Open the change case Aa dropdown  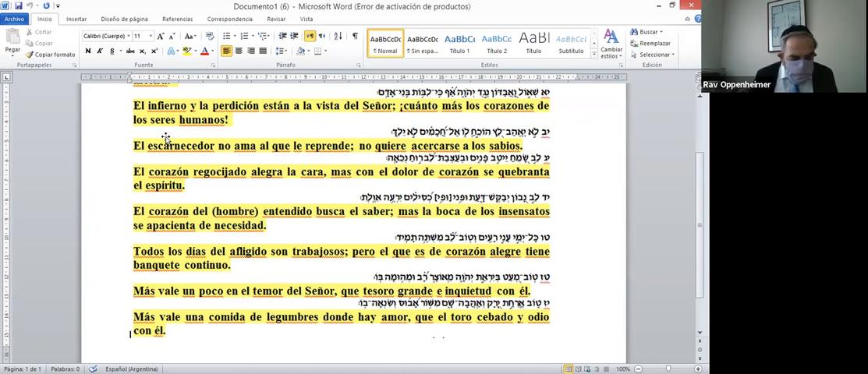[190, 36]
